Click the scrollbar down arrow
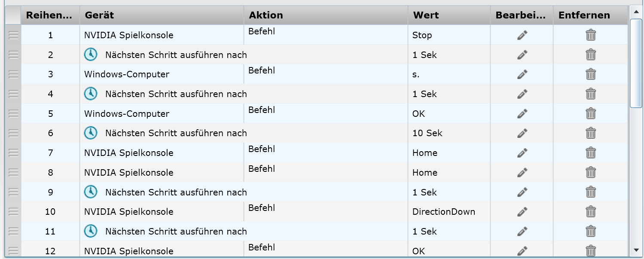The image size is (644, 259). coord(636,250)
